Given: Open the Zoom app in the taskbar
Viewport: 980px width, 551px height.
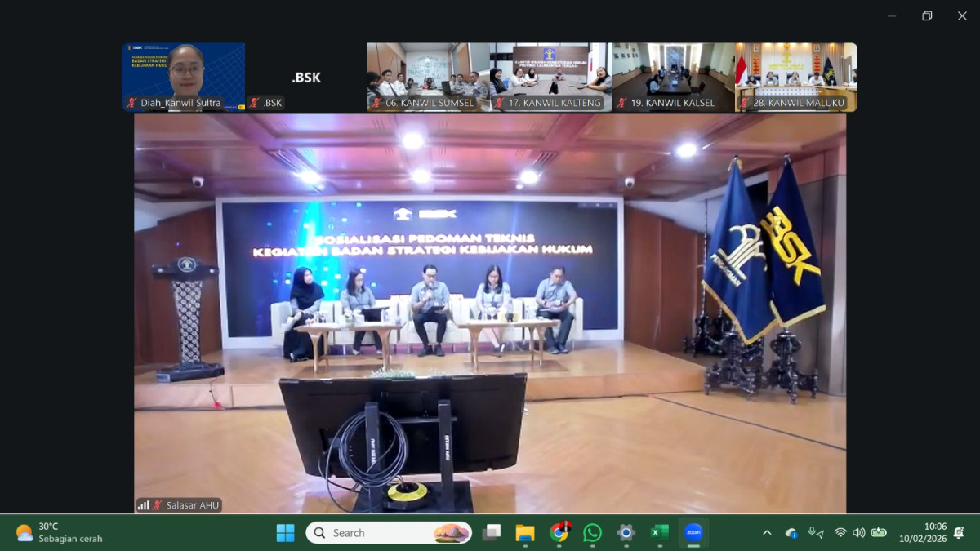Looking at the screenshot, I should (693, 533).
